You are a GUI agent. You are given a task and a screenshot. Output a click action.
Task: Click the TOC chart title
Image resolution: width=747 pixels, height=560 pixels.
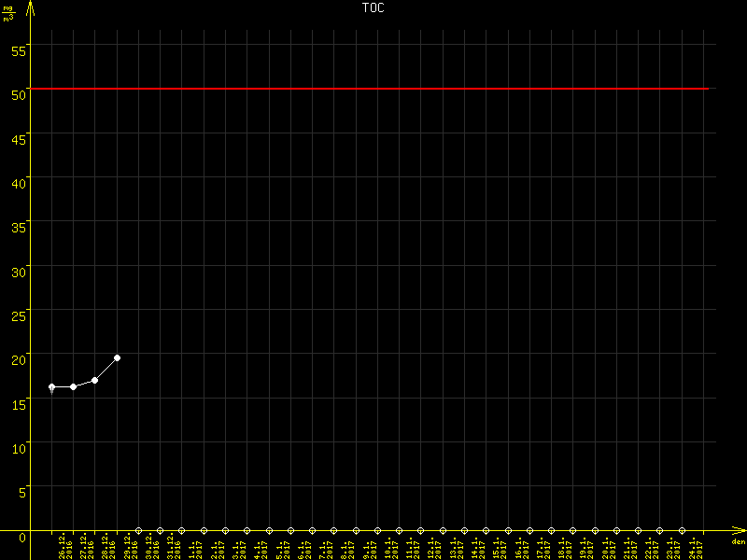tap(373, 7)
